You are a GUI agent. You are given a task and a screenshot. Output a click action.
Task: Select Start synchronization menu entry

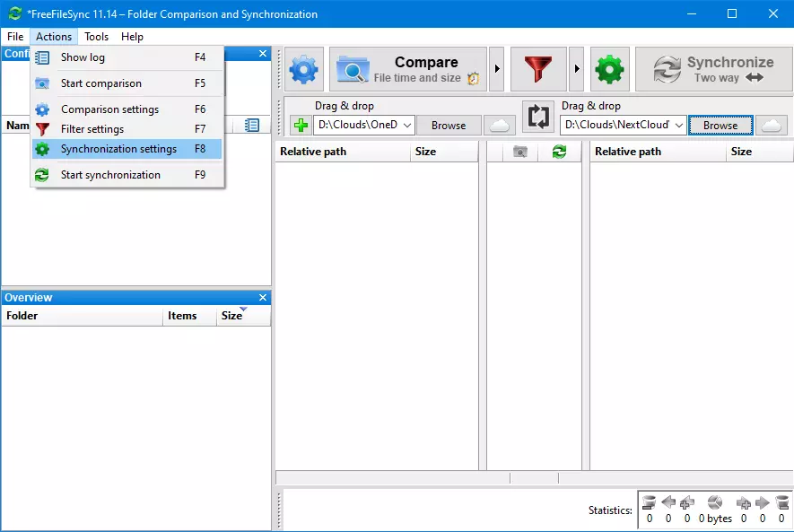click(x=127, y=175)
